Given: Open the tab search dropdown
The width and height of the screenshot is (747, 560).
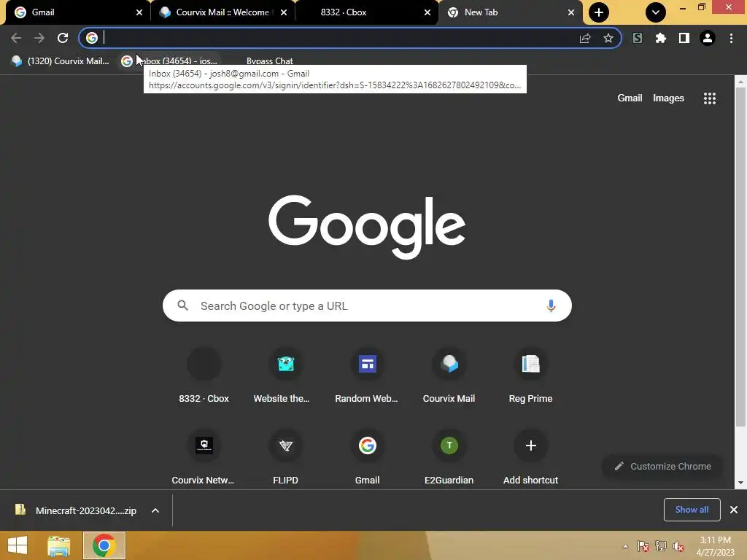Looking at the screenshot, I should 656,12.
